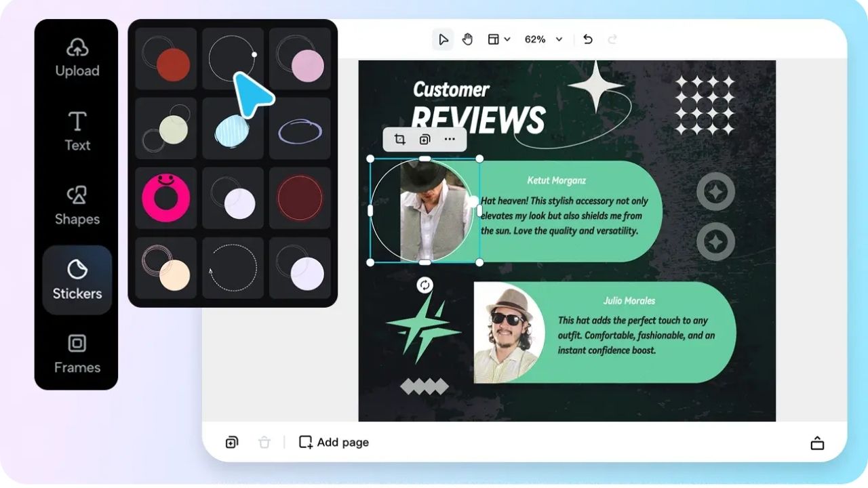Click the duplicate page icon near Add page

click(x=231, y=442)
